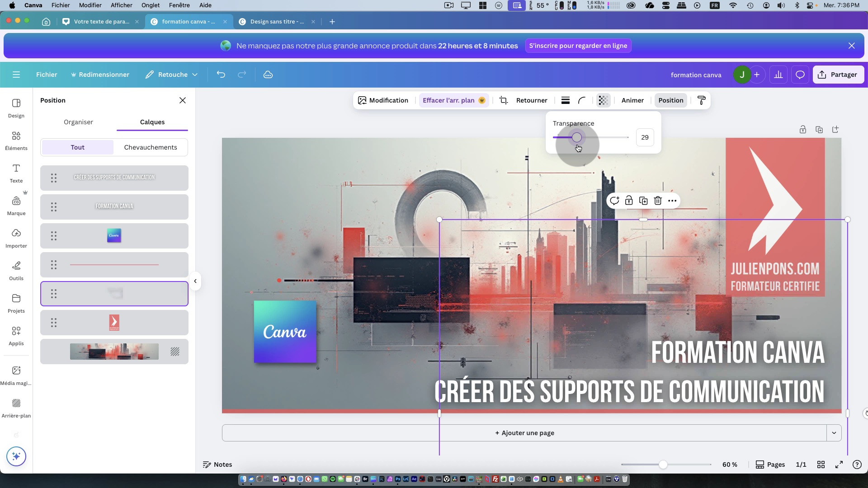Click the copy style paint roller icon

click(x=702, y=100)
